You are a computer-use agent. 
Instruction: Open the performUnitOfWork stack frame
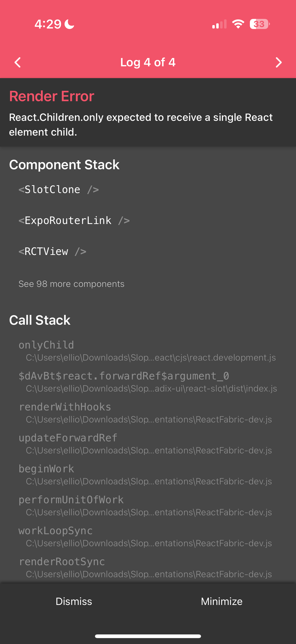click(x=71, y=500)
